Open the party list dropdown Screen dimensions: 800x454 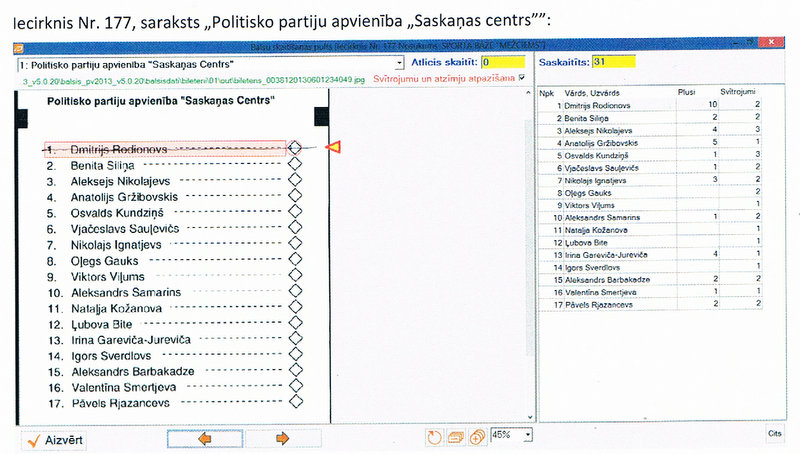point(399,64)
